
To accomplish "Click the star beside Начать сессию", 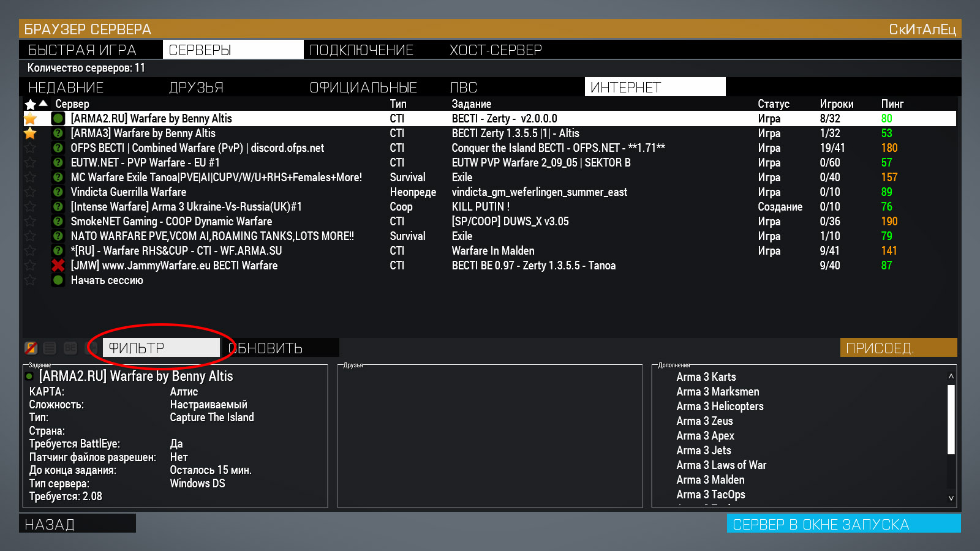I will (30, 280).
